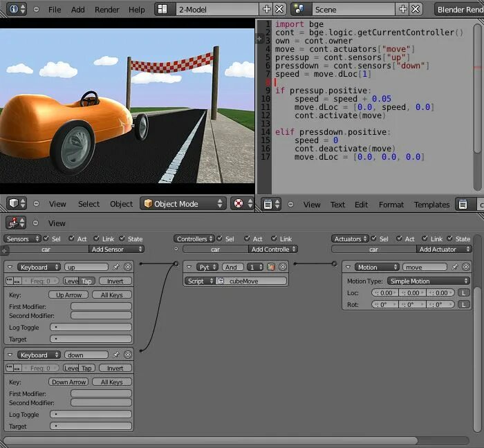Viewport: 484px width, 448px height.
Task: Click the cubeMove script name field
Action: 252,281
